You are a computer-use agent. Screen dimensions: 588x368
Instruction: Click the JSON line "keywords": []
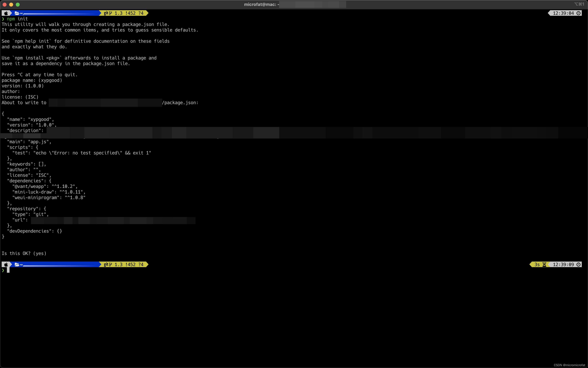pos(26,164)
